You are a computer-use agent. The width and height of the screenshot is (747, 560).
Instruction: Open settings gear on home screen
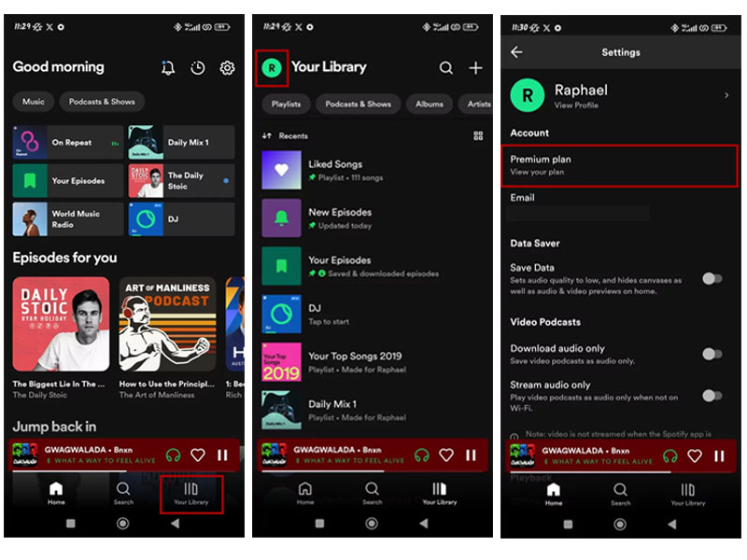tap(227, 68)
